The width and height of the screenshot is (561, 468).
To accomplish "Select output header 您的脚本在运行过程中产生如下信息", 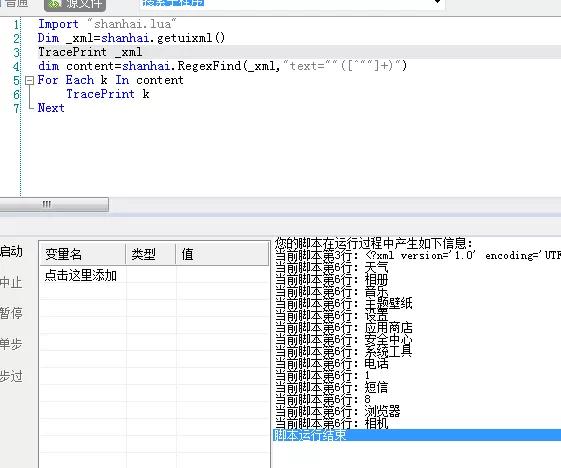I will (374, 243).
